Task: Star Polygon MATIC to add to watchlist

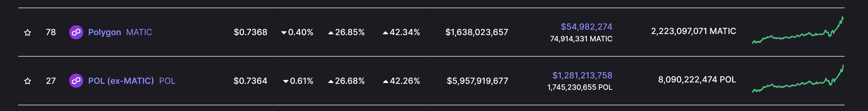Action: (28, 32)
